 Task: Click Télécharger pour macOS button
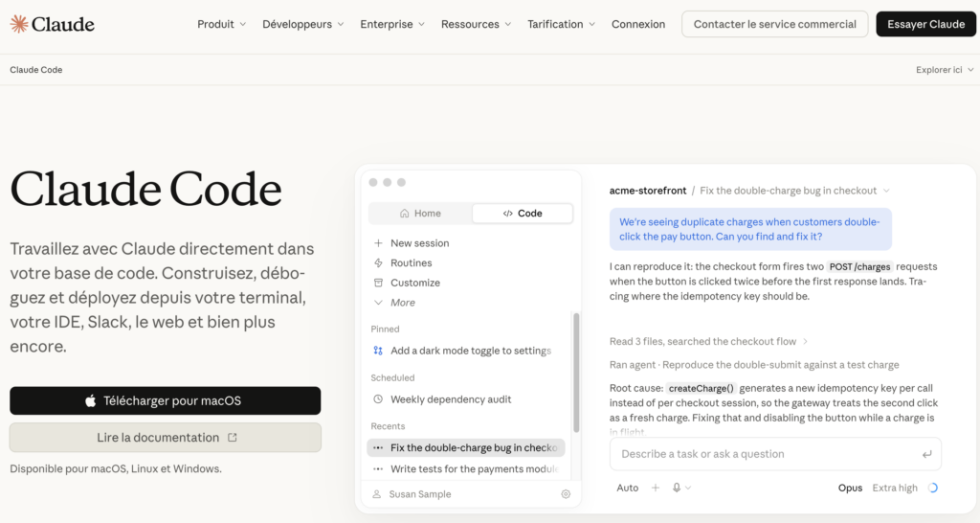[165, 401]
